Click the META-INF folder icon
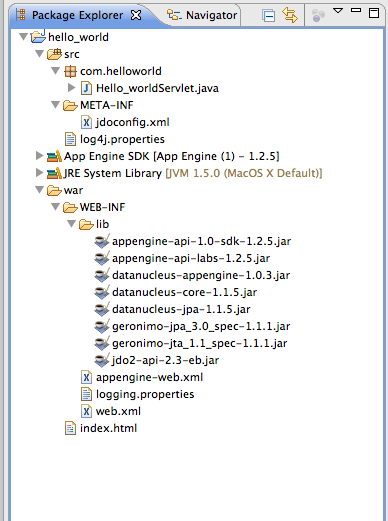This screenshot has height=521, width=388. click(70, 105)
